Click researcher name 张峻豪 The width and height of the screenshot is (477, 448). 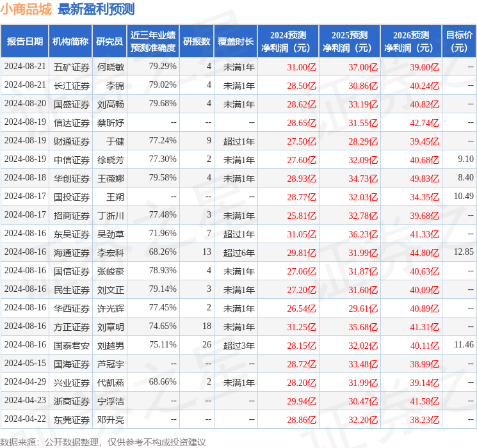[x=110, y=271]
